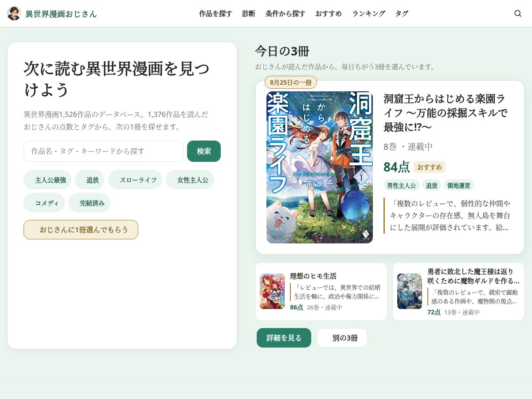The image size is (532, 399).
Task: Select the 女性主人公 tag chip
Action: [x=190, y=180]
